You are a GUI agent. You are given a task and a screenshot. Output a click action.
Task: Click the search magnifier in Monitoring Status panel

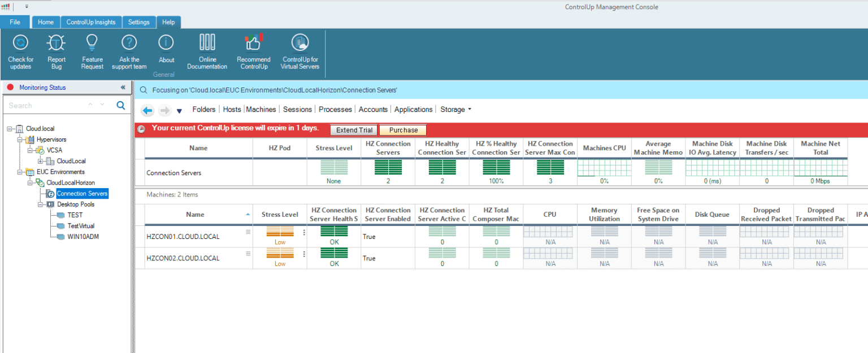[120, 105]
